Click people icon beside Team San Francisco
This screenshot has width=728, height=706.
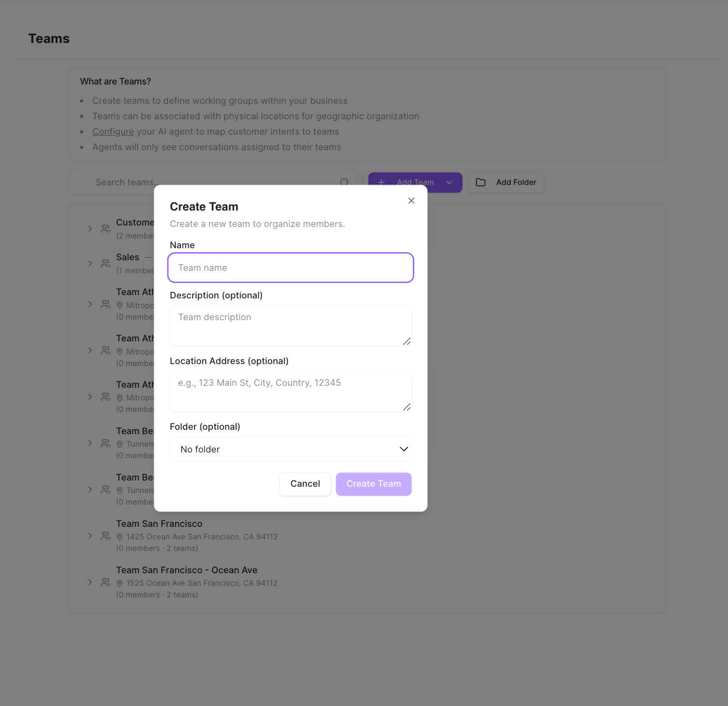point(106,536)
